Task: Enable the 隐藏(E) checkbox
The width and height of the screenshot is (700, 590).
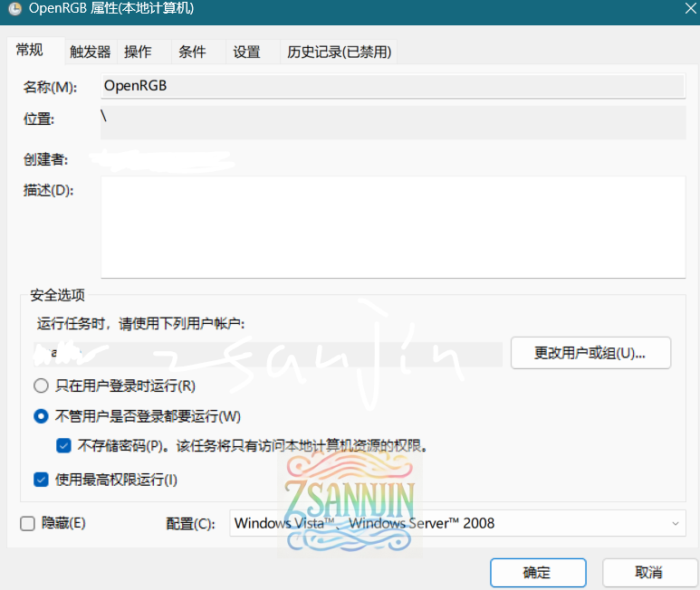Action: tap(28, 524)
